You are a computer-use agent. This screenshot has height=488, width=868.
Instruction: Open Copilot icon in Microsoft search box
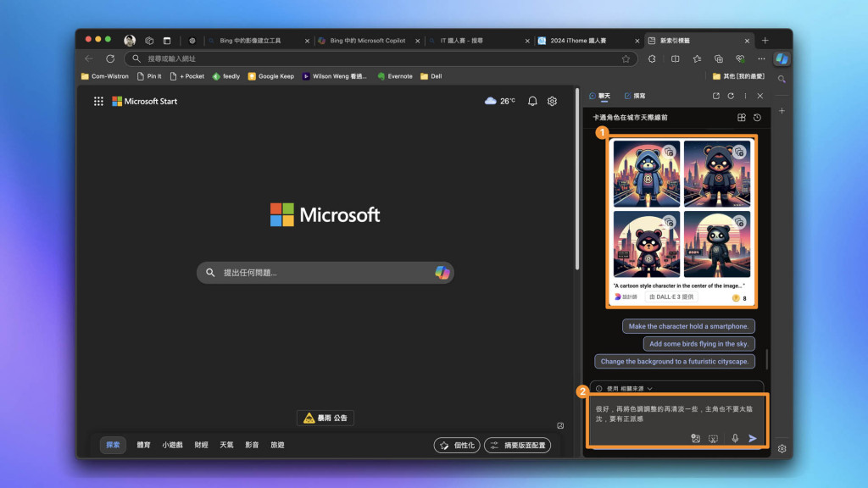(x=442, y=272)
